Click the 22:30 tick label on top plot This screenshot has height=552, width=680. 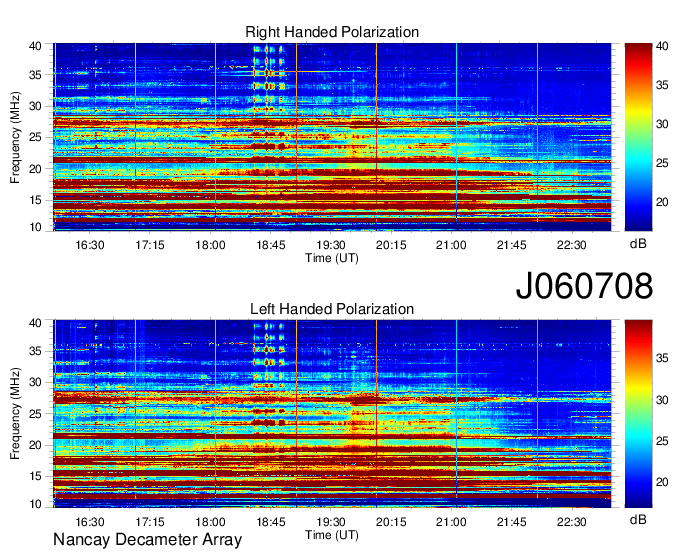coord(572,245)
